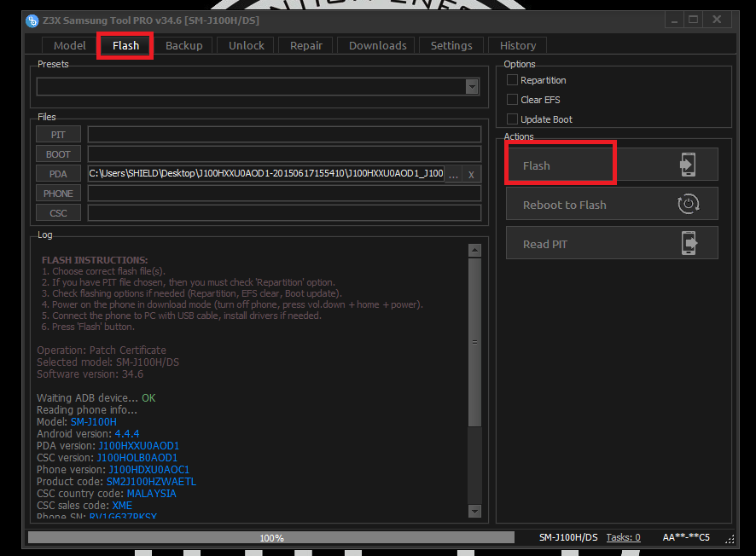Click Phone version J100HDXU0AOC1 in log
The height and width of the screenshot is (556, 756).
coord(149,470)
